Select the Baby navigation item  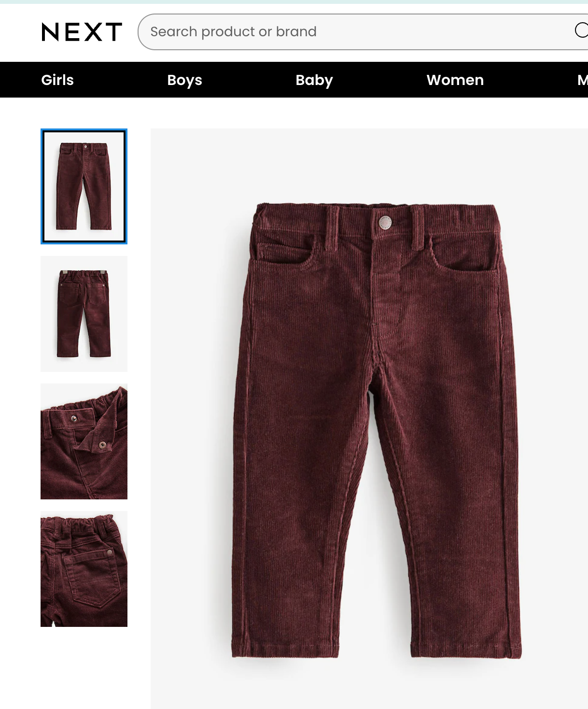(x=314, y=80)
